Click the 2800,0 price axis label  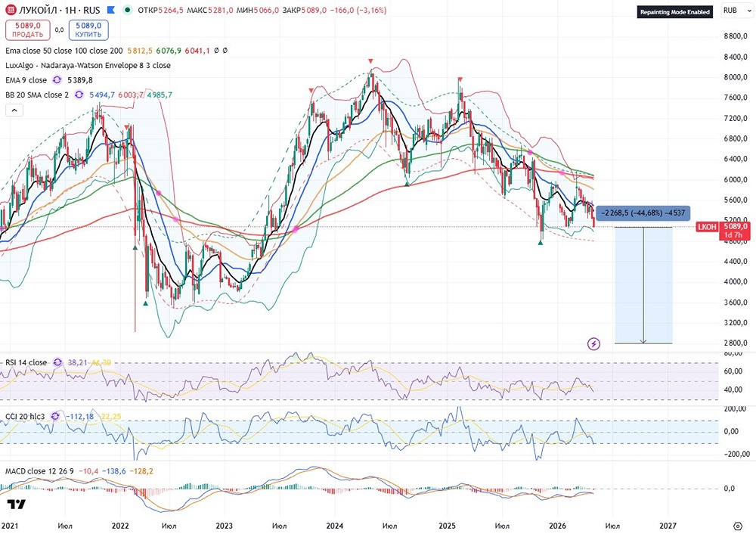pos(736,343)
